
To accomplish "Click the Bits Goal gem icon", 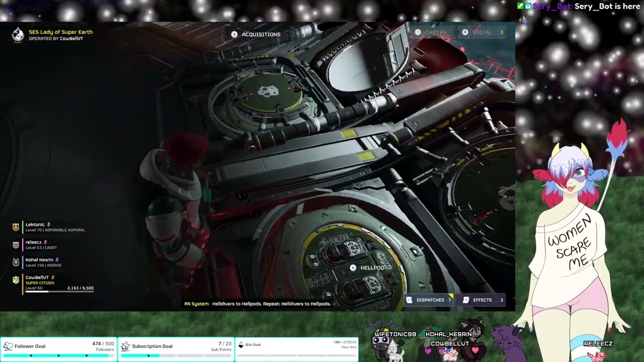I will pos(241,345).
